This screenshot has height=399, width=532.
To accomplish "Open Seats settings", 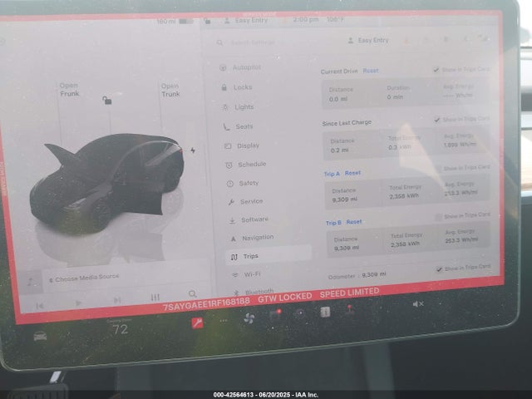I will click(x=239, y=126).
